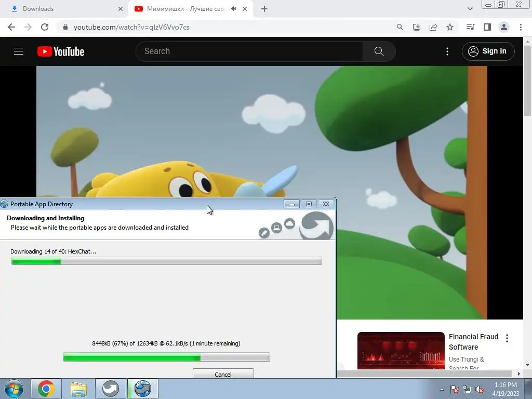The height and width of the screenshot is (399, 532).
Task: Show hidden tray icons arrow
Action: coord(442,389)
